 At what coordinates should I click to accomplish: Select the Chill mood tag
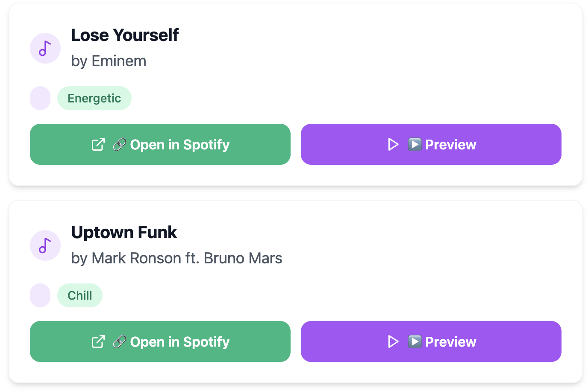tap(80, 295)
